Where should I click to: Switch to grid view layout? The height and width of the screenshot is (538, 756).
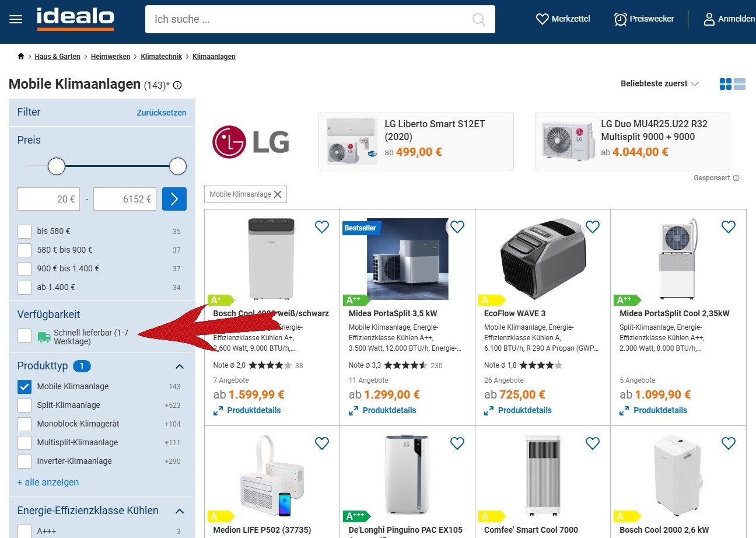tap(726, 84)
